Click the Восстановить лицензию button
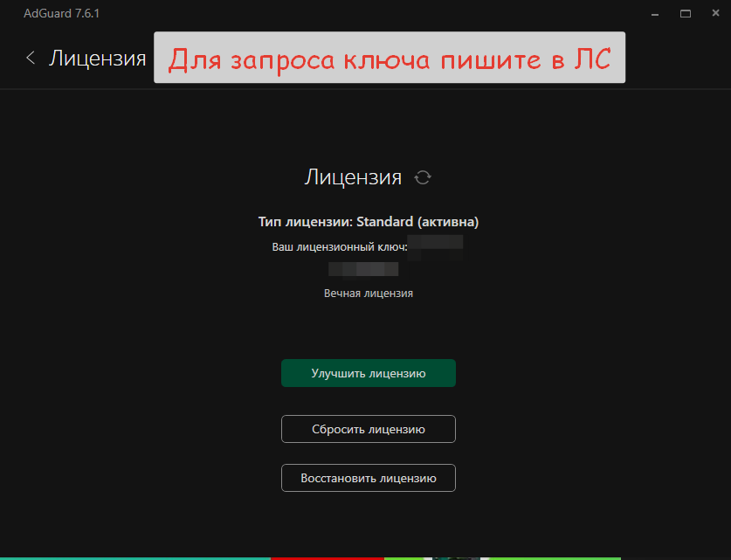Image resolution: width=731 pixels, height=560 pixels. (x=369, y=478)
